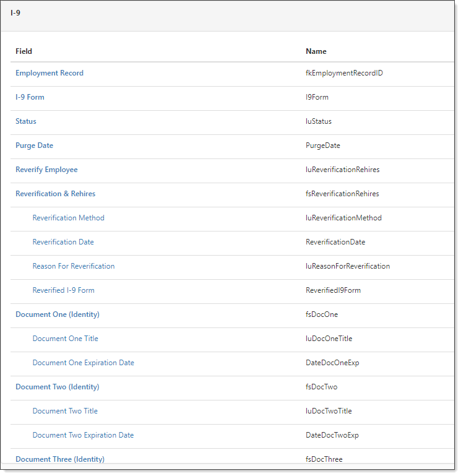Open the Status field
461x476 pixels.
pos(26,121)
